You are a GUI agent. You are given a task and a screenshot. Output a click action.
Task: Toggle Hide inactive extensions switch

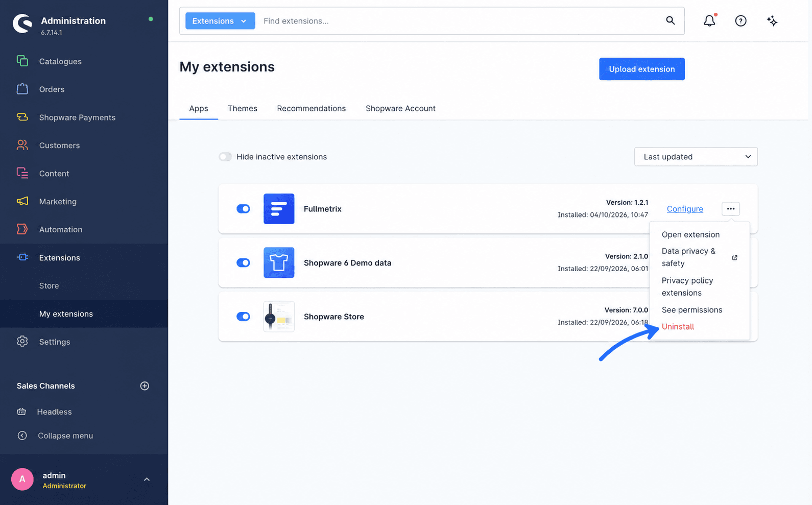pyautogui.click(x=225, y=157)
